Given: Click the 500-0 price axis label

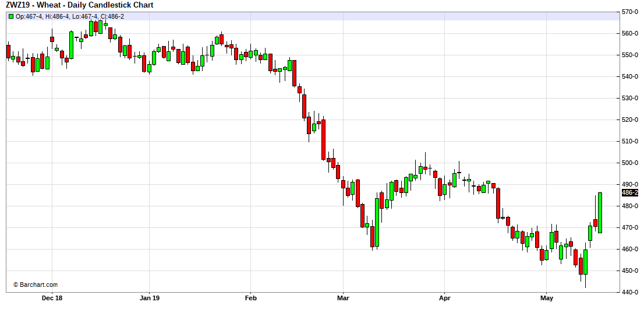Looking at the screenshot, I should [x=629, y=163].
